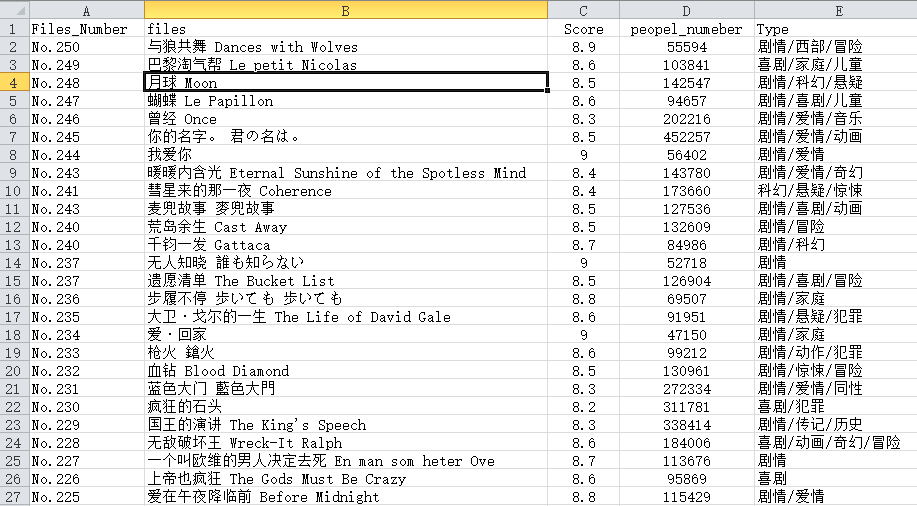This screenshot has width=917, height=506.
Task: Select cell 'Cast Away'
Action: coord(346,226)
